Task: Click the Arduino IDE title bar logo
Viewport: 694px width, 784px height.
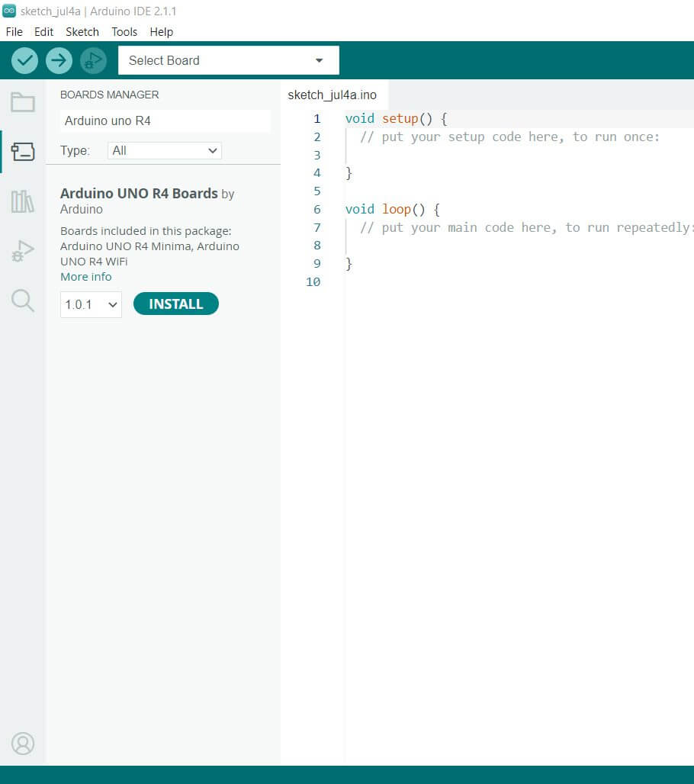Action: point(9,11)
